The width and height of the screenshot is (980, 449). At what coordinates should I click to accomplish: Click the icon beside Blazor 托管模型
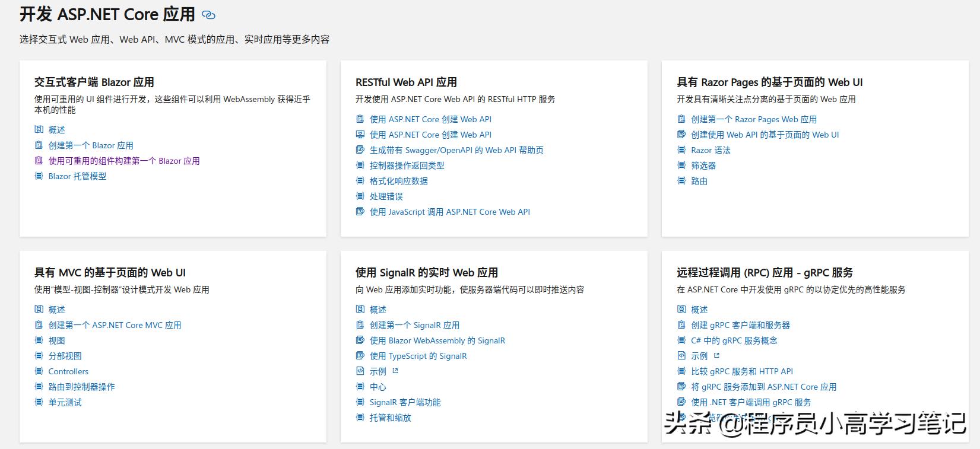click(39, 176)
